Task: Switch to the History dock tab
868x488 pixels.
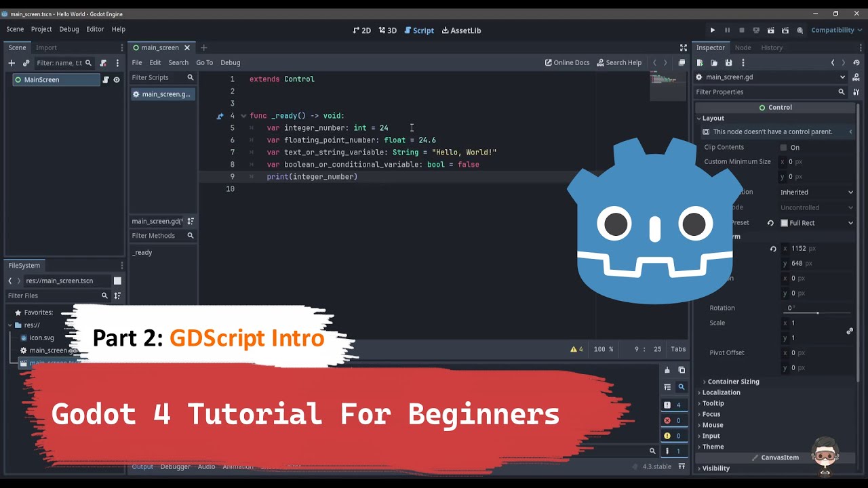Action: click(x=772, y=47)
